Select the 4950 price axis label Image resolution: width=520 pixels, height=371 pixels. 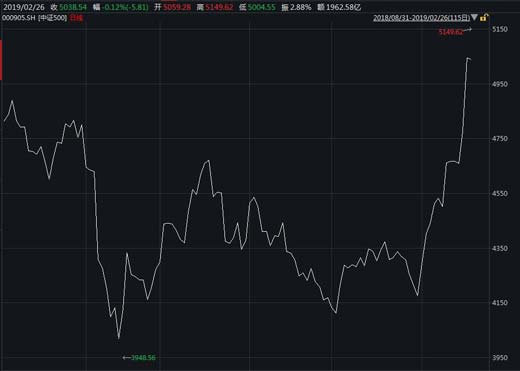tap(500, 84)
